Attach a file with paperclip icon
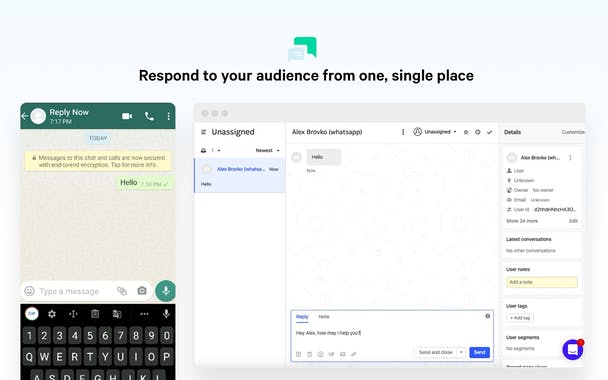This screenshot has width=608, height=380. (354, 354)
